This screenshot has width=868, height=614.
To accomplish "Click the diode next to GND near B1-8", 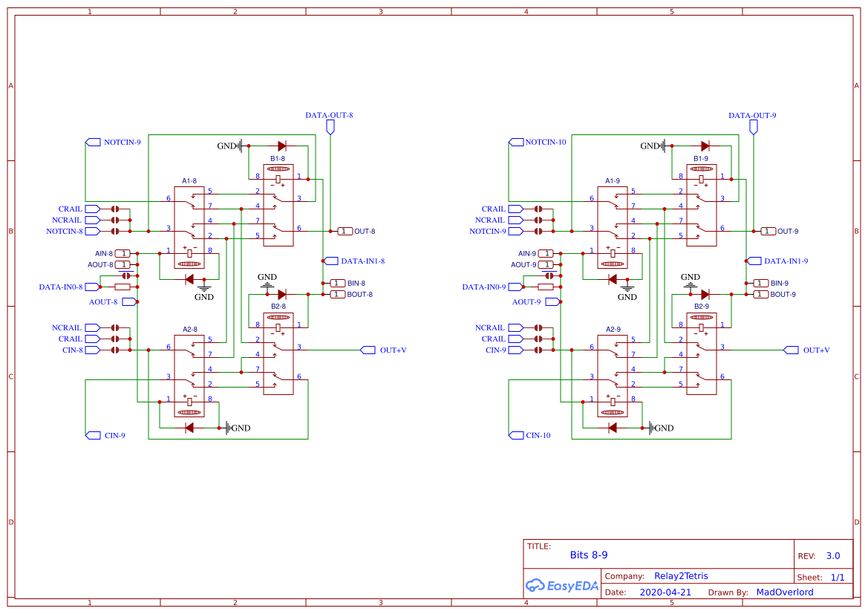I will coord(281,146).
